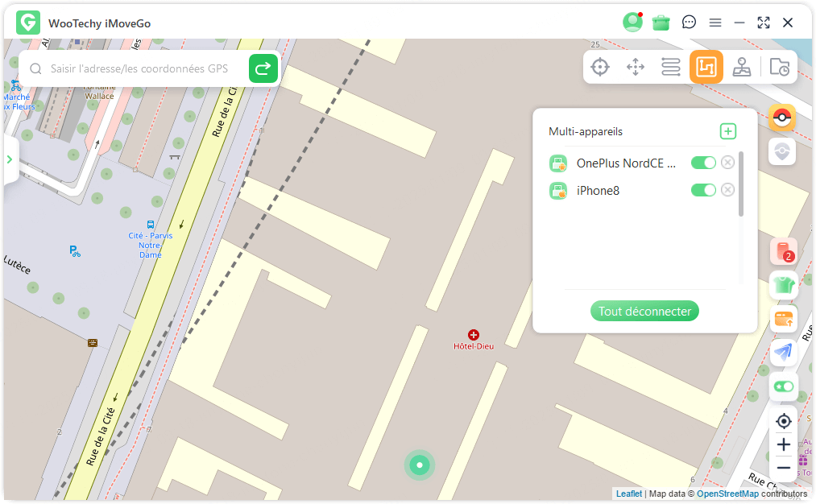The width and height of the screenshot is (816, 504).
Task: Click the Tout déconnecter button
Action: tap(644, 312)
